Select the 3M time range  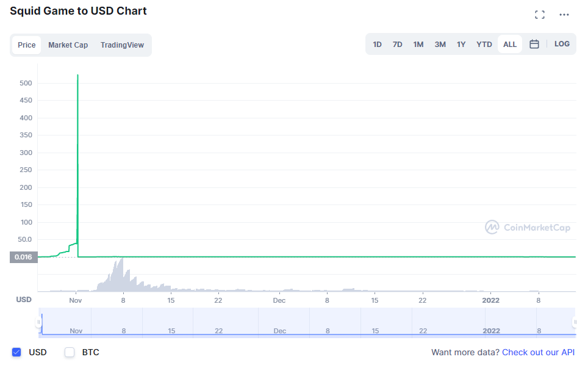pyautogui.click(x=440, y=45)
